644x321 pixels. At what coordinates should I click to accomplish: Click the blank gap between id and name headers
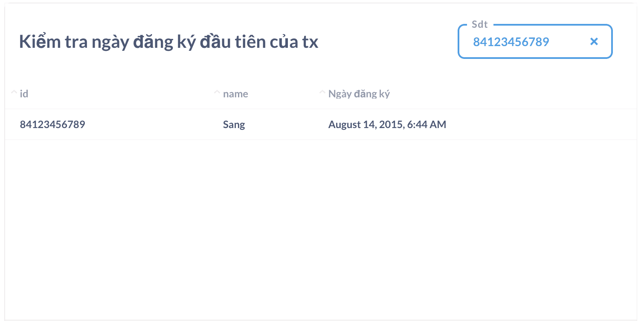point(128,94)
